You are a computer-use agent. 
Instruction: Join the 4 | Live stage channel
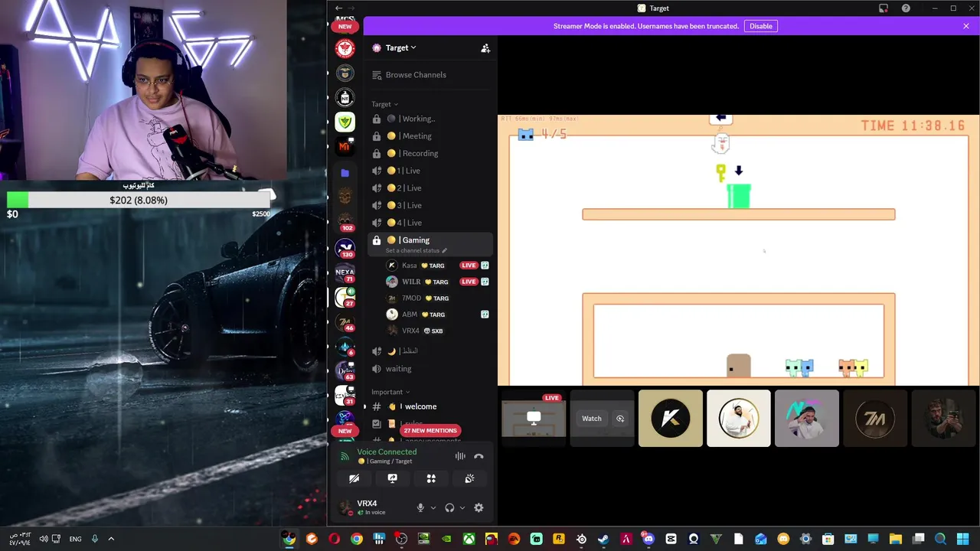click(x=430, y=223)
